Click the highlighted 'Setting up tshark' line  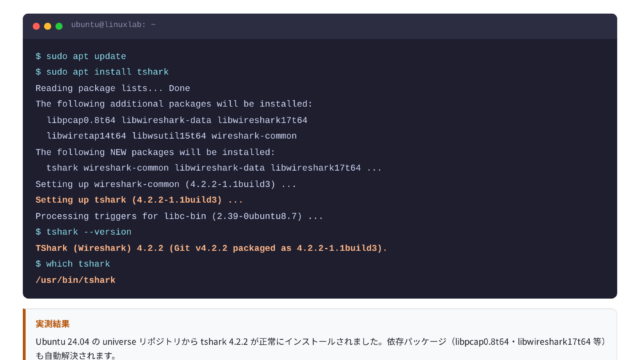[139, 200]
